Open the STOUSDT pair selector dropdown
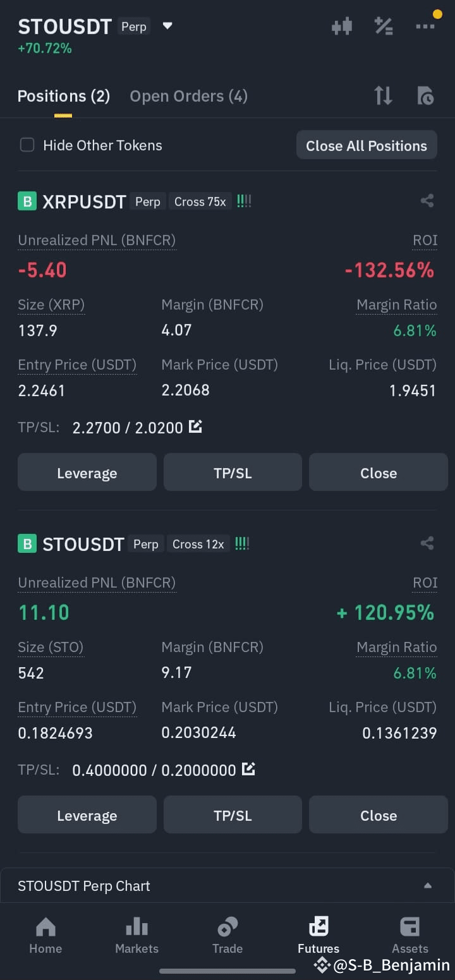The image size is (455, 980). 167,27
